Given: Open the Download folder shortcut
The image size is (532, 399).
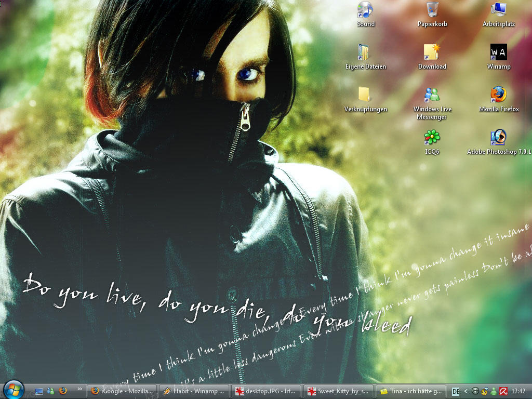Looking at the screenshot, I should (x=432, y=57).
